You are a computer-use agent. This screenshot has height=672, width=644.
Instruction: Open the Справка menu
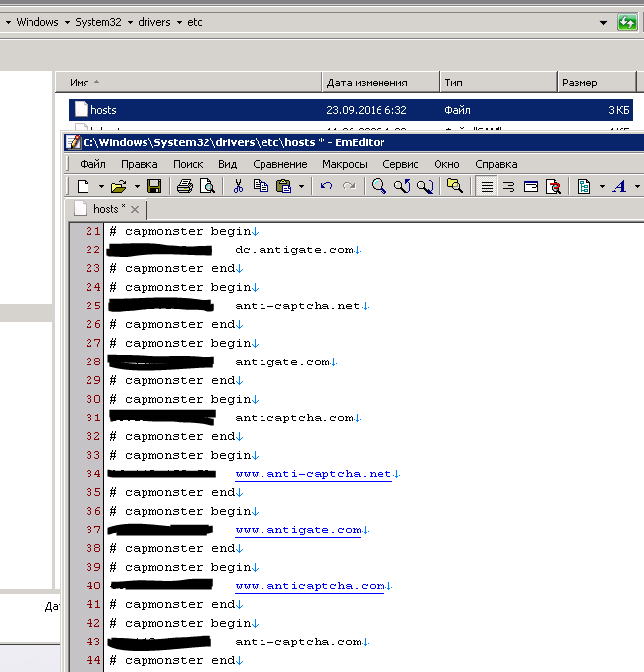(497, 164)
